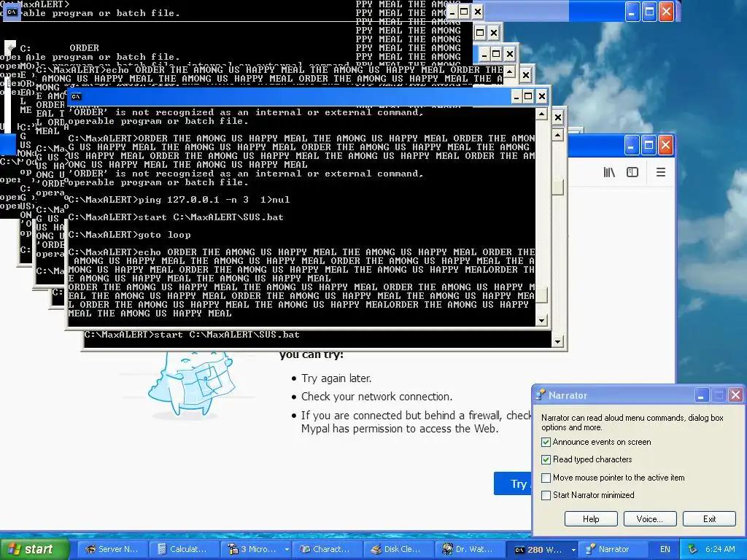Maximize the front command prompt window
The width and height of the screenshot is (747, 560).
click(x=528, y=97)
